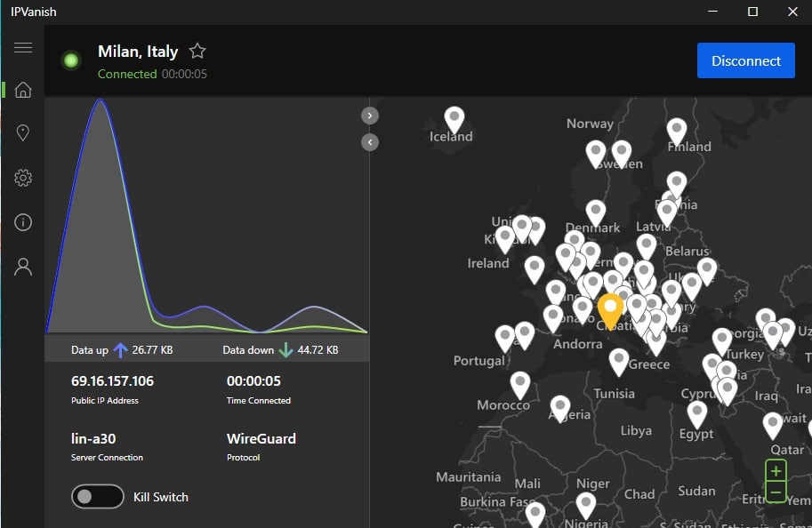The width and height of the screenshot is (812, 528).
Task: Select the Qatar server pin on the map
Action: [x=773, y=425]
